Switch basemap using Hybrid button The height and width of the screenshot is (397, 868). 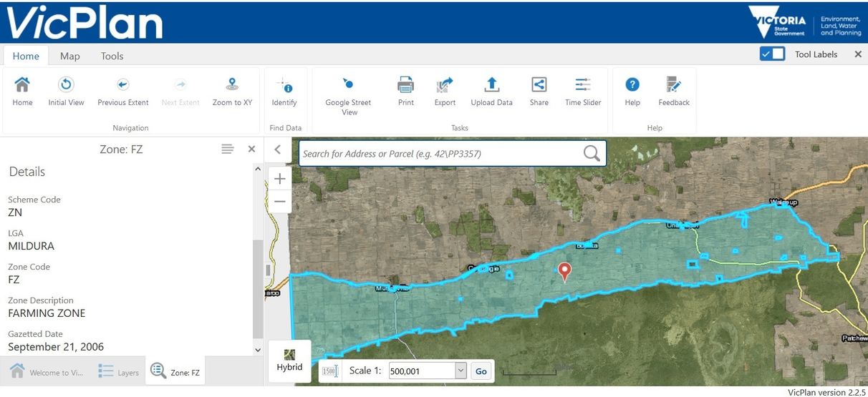(289, 360)
